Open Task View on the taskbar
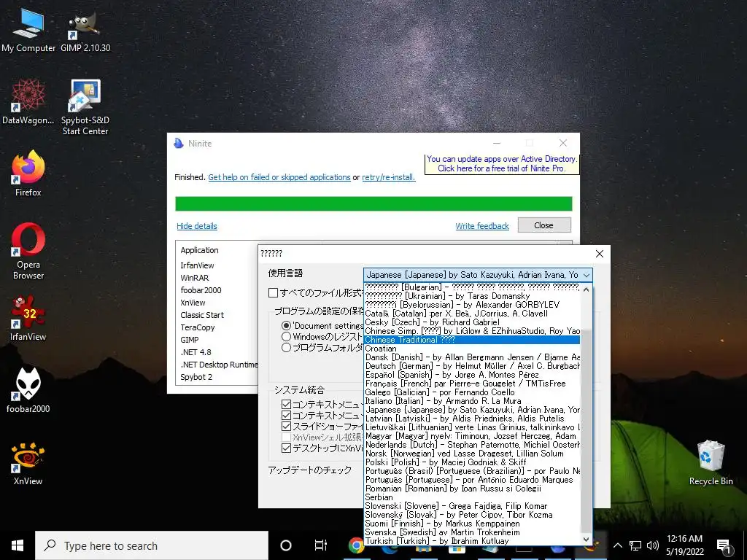Image resolution: width=747 pixels, height=560 pixels. [x=321, y=545]
